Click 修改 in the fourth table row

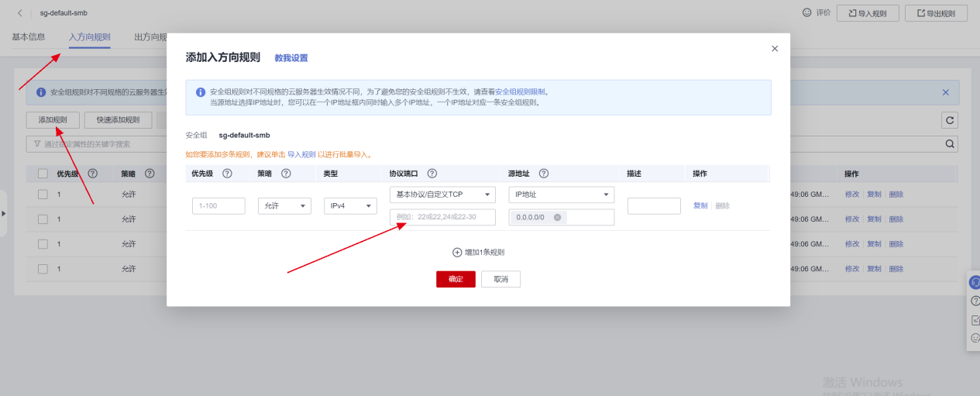coord(852,269)
